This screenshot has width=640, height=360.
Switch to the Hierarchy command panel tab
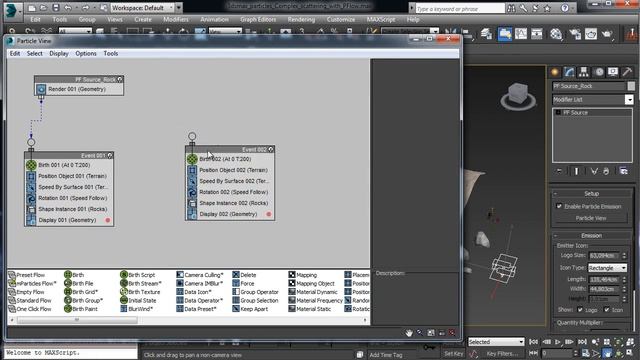(x=584, y=72)
